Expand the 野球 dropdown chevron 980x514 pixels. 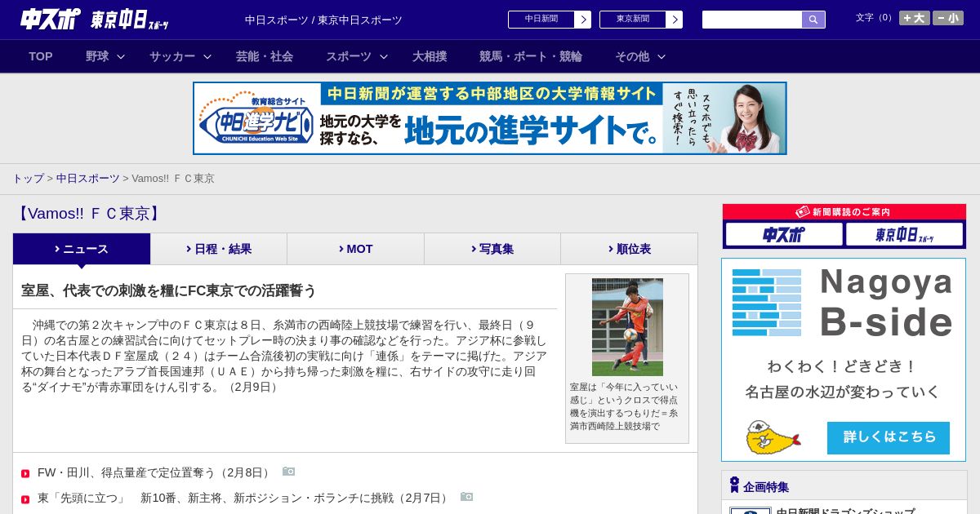pyautogui.click(x=121, y=56)
